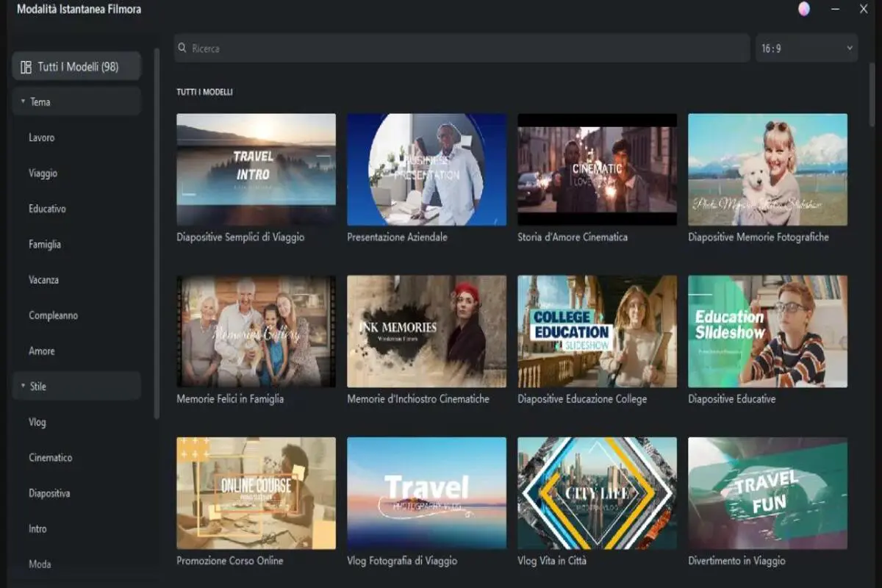Open the 16:9 aspect ratio dropdown
882x588 pixels.
click(807, 49)
